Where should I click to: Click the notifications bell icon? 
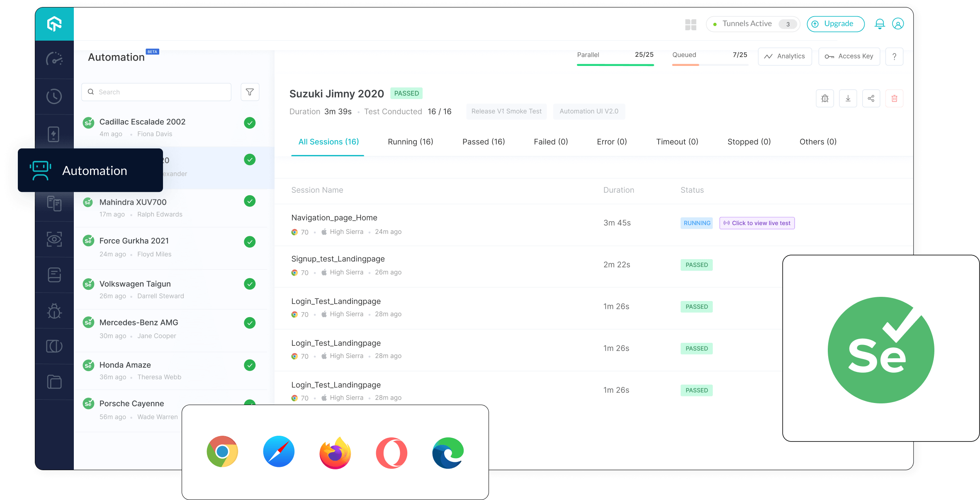(x=879, y=24)
